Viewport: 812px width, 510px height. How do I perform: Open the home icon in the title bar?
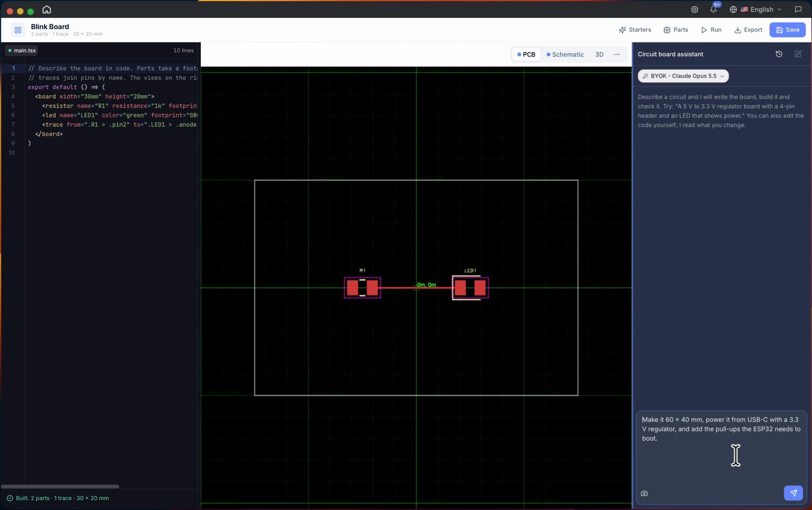47,9
